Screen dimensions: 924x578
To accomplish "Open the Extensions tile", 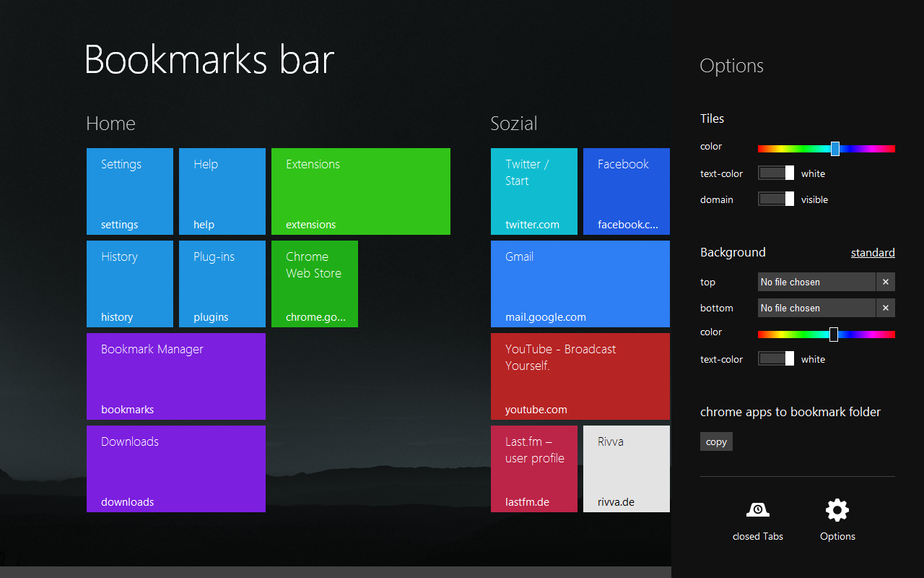I will click(361, 191).
